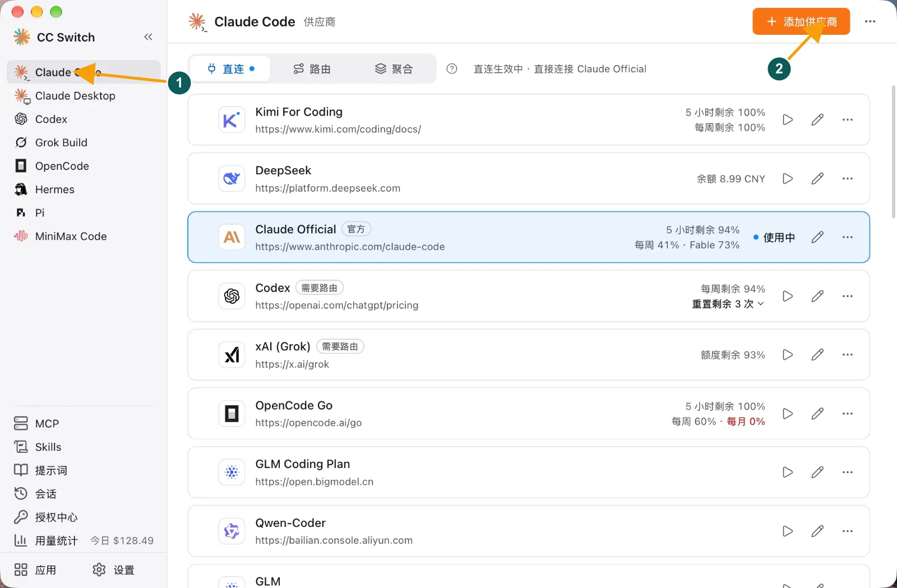Activate GLM Coding Plan with play icon
This screenshot has height=588, width=897.
[x=788, y=472]
